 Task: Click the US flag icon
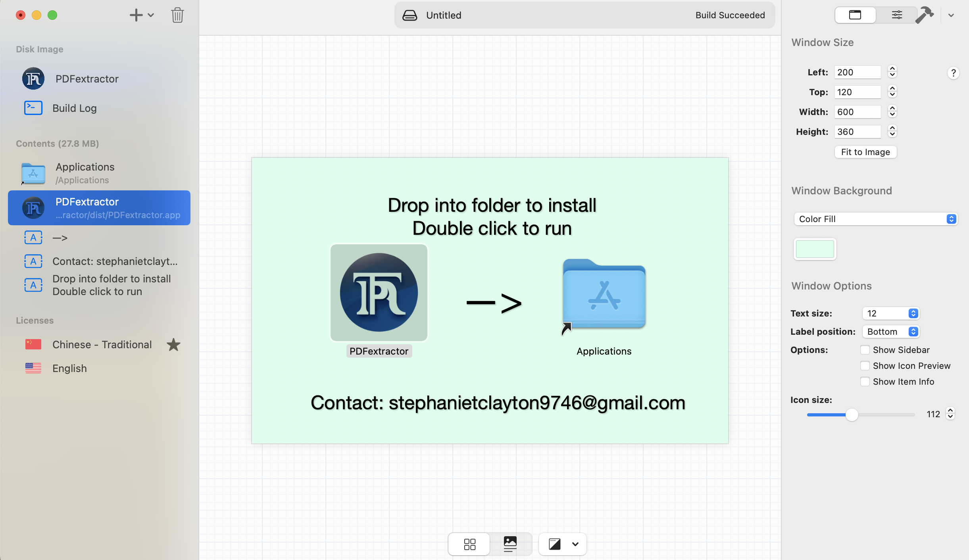coord(33,368)
